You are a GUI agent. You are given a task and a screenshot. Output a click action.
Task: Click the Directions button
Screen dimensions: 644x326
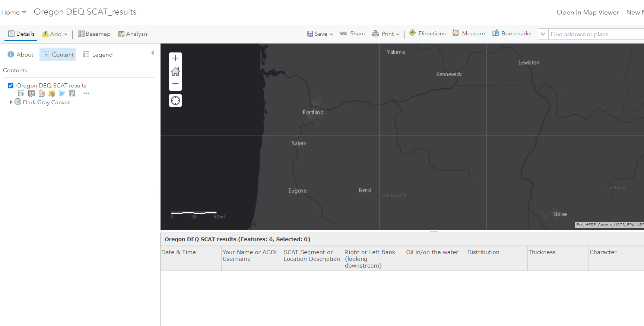click(427, 33)
